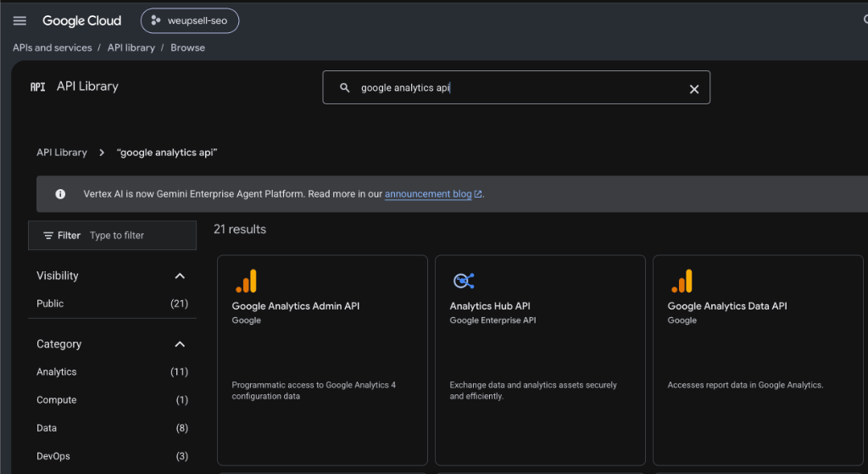The height and width of the screenshot is (474, 868).
Task: Filter by Compute category
Action: 113,399
